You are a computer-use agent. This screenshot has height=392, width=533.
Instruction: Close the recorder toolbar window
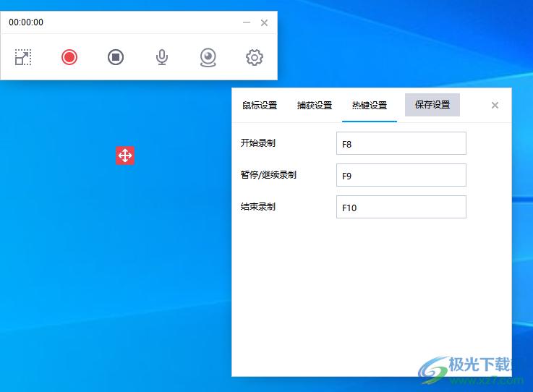pos(264,22)
